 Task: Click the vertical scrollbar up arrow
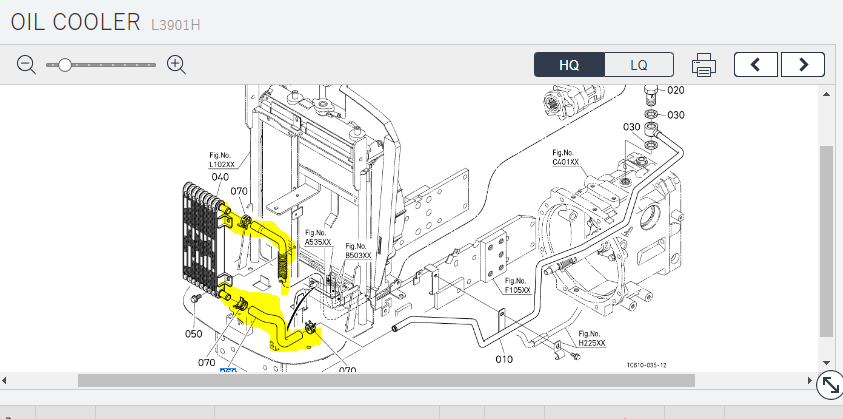point(826,95)
